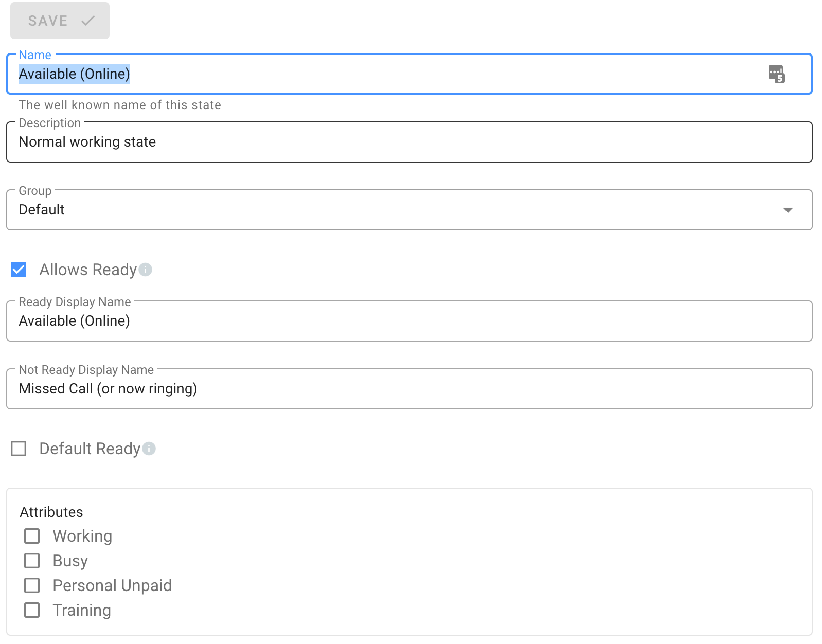Click the Attributes heading

coord(51,512)
